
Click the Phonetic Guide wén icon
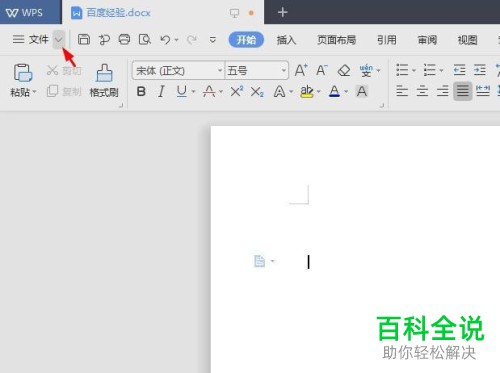[366, 70]
